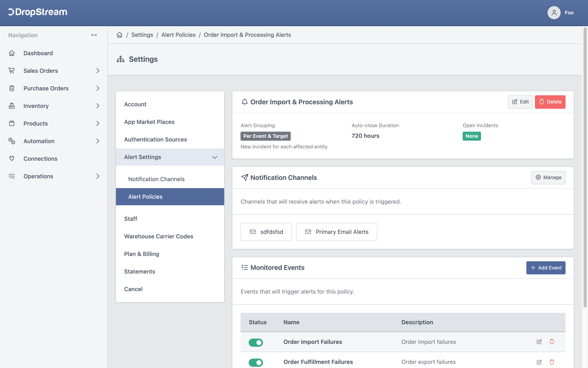The width and height of the screenshot is (588, 368).
Task: Toggle Order Fulfillment Failures status switch
Action: pos(256,362)
